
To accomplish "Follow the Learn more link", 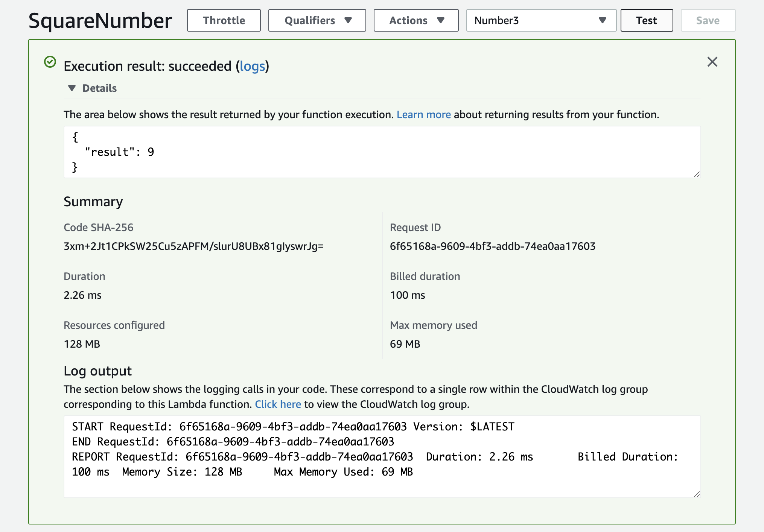I will (423, 114).
